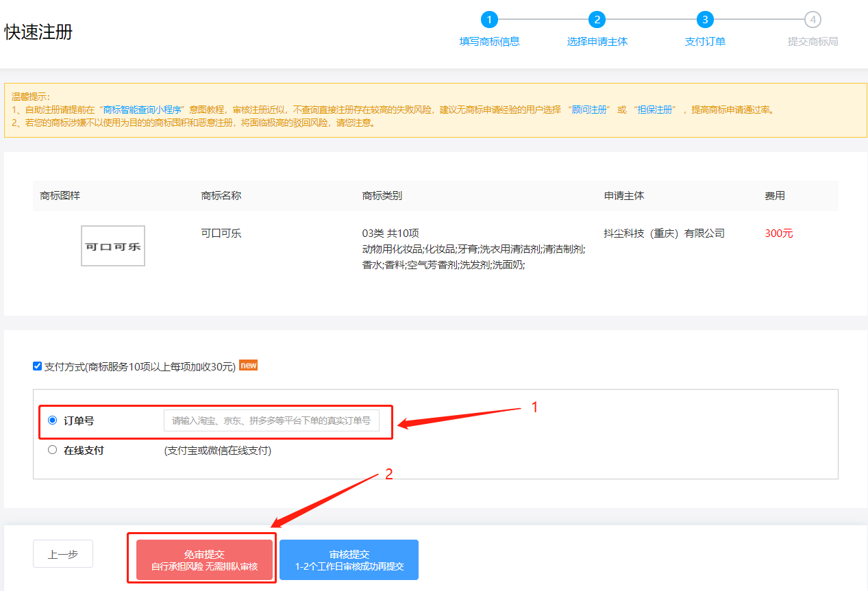Image resolution: width=868 pixels, height=591 pixels.
Task: Click step label 选择申请主体
Action: point(597,42)
